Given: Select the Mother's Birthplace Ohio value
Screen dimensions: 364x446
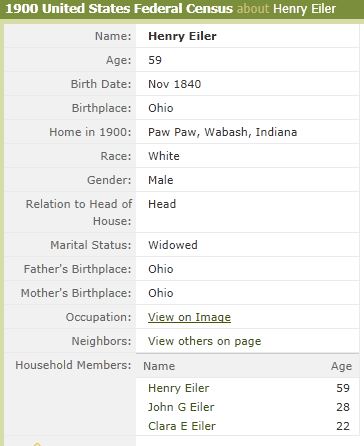Looking at the screenshot, I should (161, 293).
